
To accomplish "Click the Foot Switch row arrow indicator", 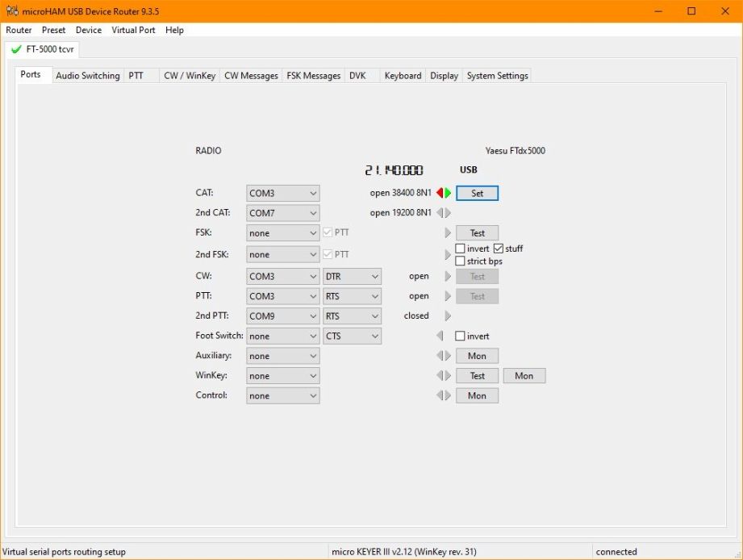I will [x=440, y=336].
